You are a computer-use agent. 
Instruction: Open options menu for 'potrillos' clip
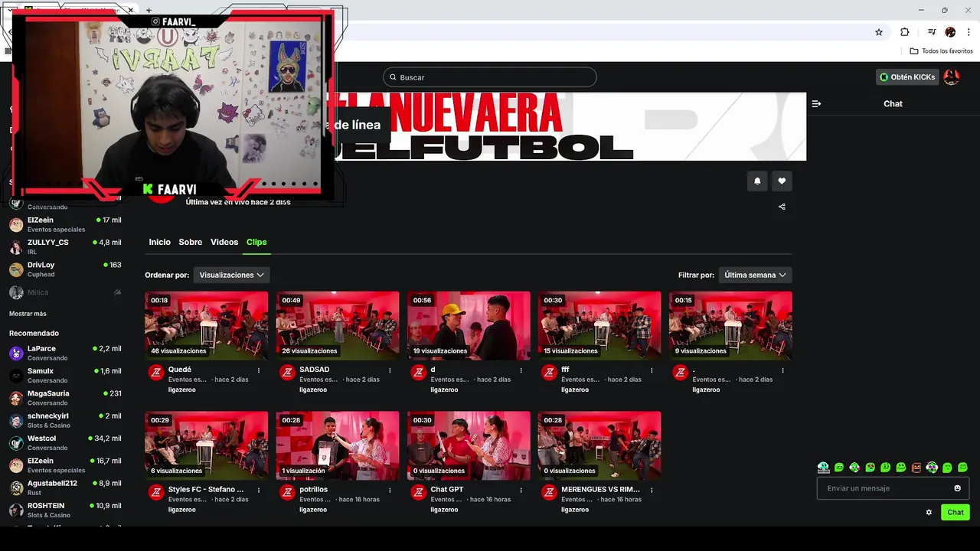click(x=390, y=491)
